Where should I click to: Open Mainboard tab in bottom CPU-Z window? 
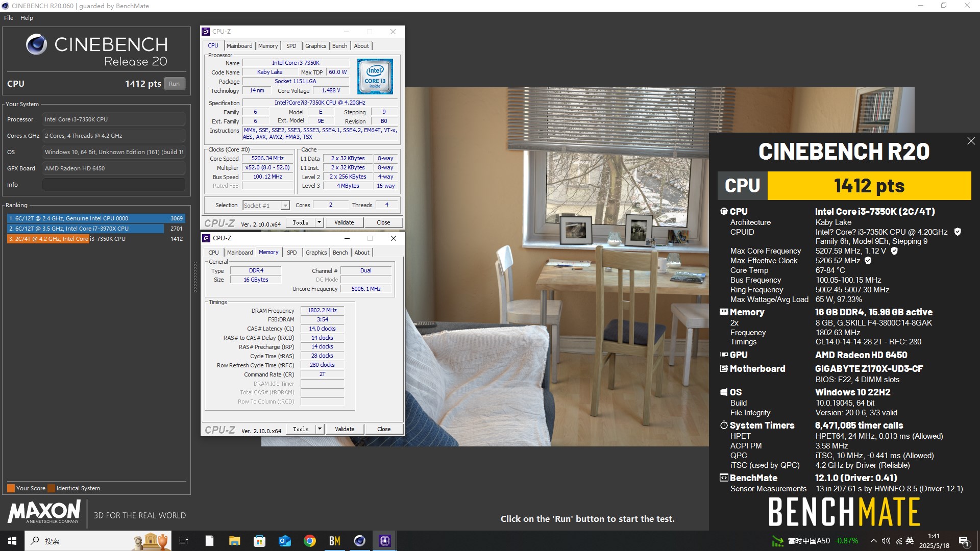coord(240,253)
